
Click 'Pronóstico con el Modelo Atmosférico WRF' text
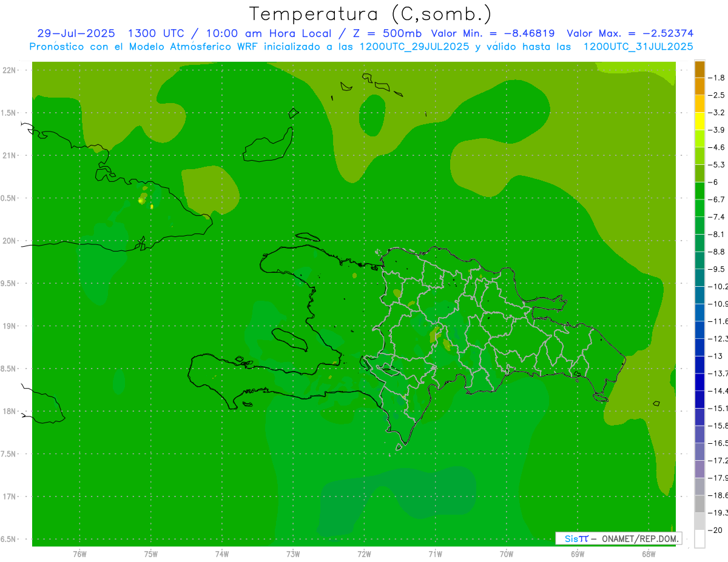143,46
